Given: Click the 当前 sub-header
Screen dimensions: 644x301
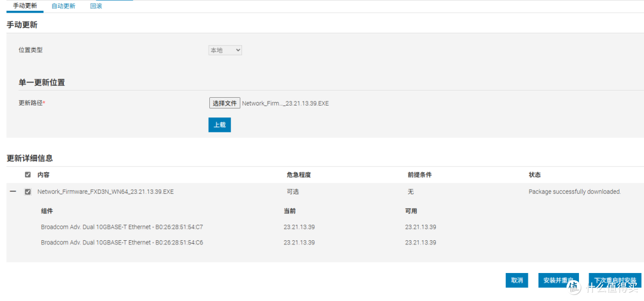Looking at the screenshot, I should pos(290,211).
